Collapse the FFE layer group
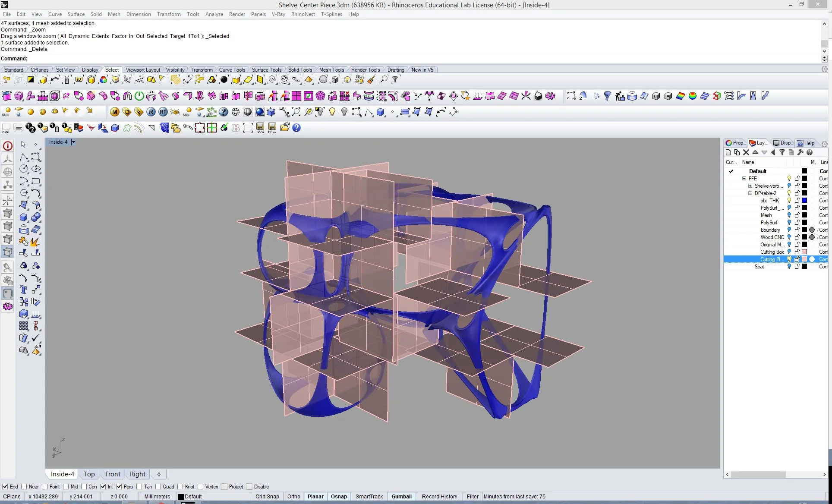The height and width of the screenshot is (504, 832). coord(744,179)
